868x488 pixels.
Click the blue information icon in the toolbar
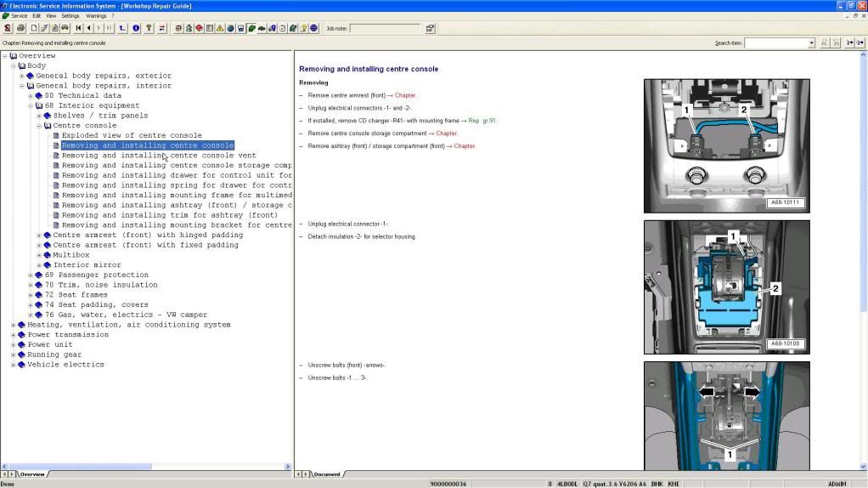136,28
